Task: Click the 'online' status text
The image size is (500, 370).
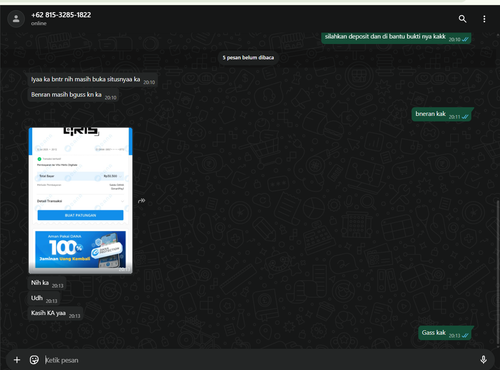Action: point(39,23)
